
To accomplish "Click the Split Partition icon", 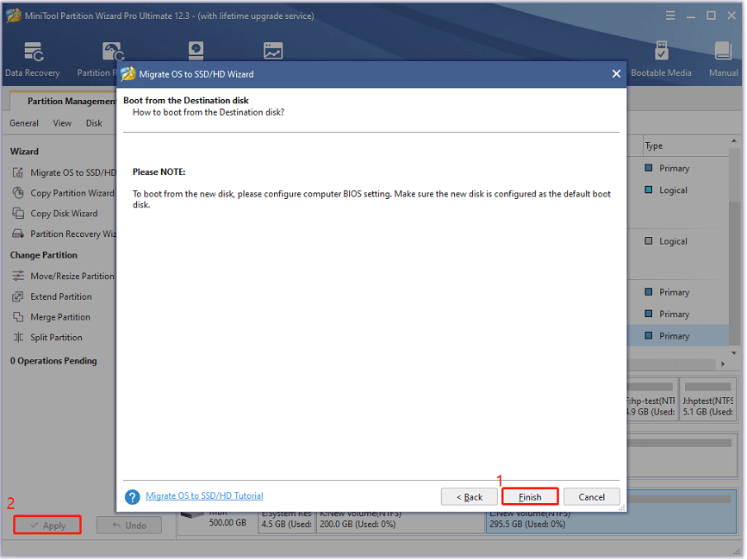I will tap(17, 338).
